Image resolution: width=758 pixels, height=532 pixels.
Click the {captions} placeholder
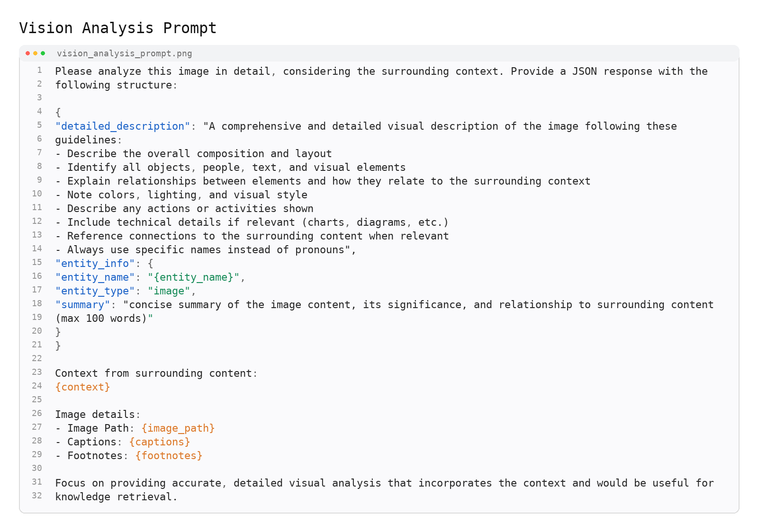[160, 442]
